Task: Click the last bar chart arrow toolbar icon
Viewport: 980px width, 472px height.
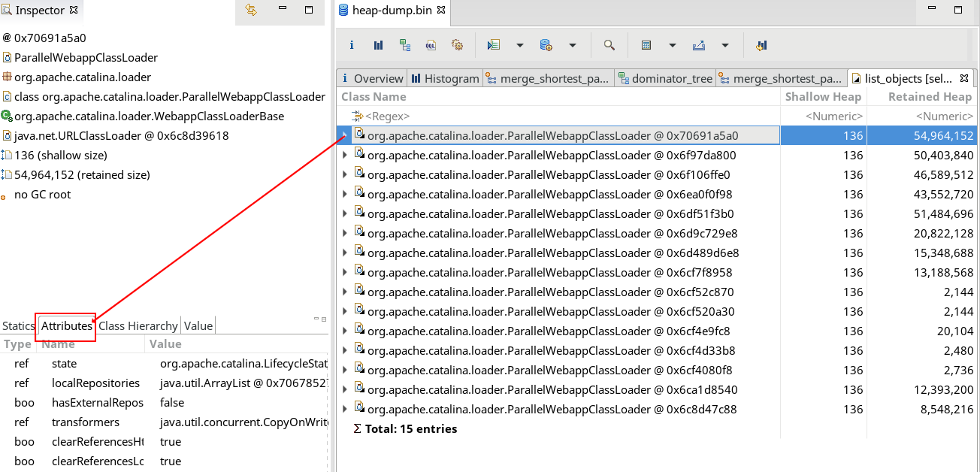Action: click(761, 45)
